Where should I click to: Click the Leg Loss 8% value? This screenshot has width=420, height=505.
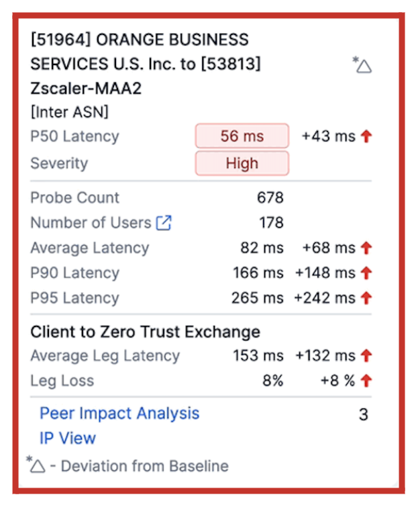272,381
